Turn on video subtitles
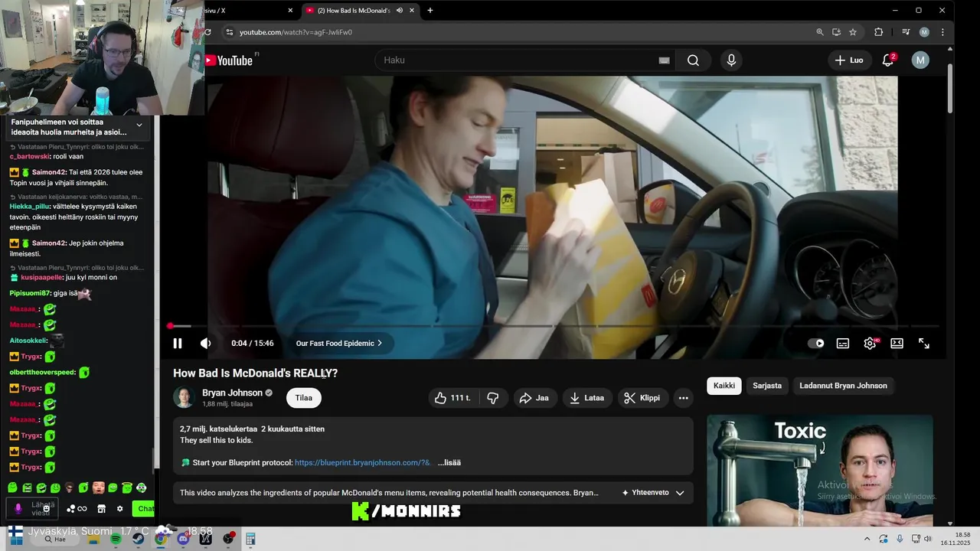The width and height of the screenshot is (980, 551). 843,344
